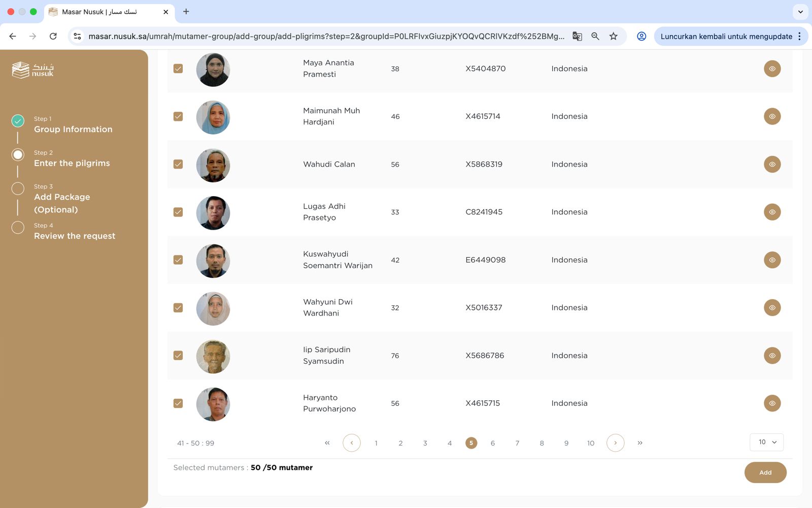Screen dimensions: 812x508
Task: Toggle checkbox for Iip Saripudin Syamsudin
Action: pos(178,356)
